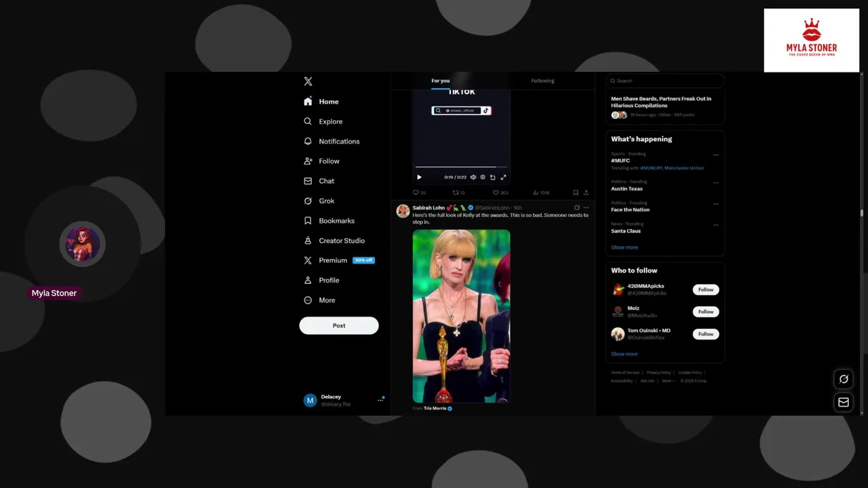Click the Delacey profile avatar
This screenshot has height=488, width=868.
pyautogui.click(x=310, y=401)
